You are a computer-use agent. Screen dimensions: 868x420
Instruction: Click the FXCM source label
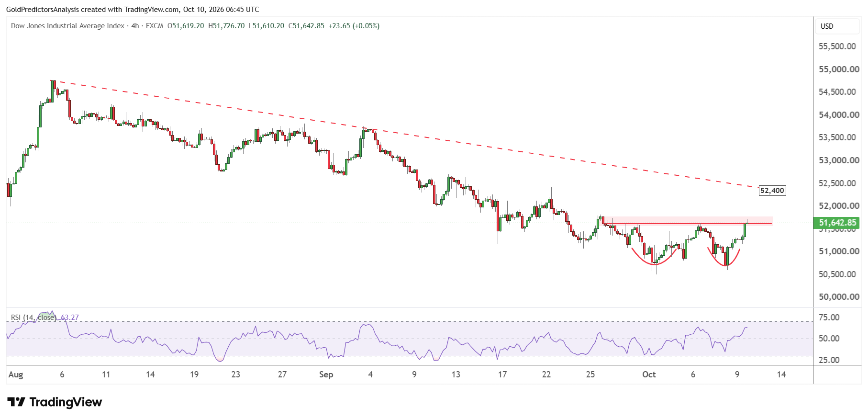(155, 26)
